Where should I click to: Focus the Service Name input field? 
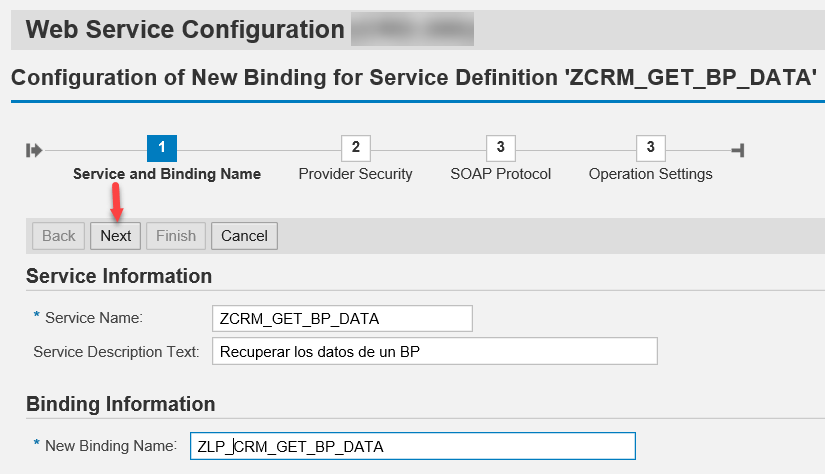pos(342,318)
